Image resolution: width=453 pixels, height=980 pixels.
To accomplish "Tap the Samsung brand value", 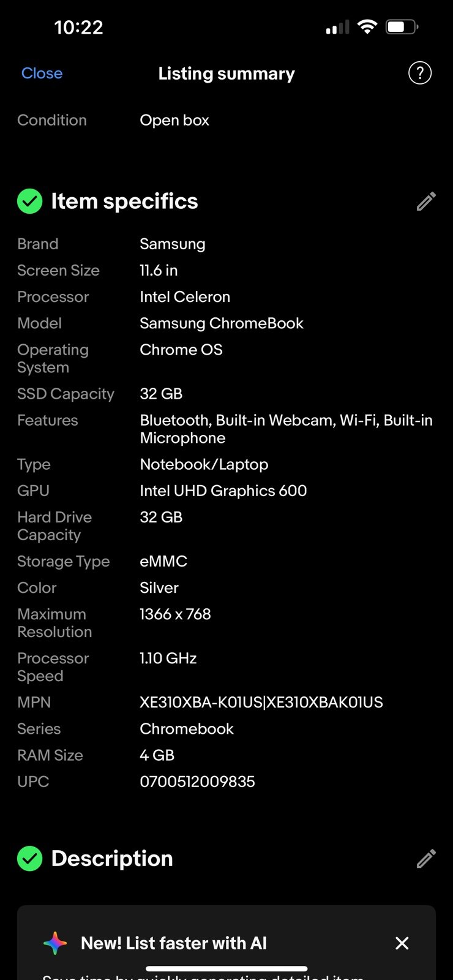I will click(173, 244).
